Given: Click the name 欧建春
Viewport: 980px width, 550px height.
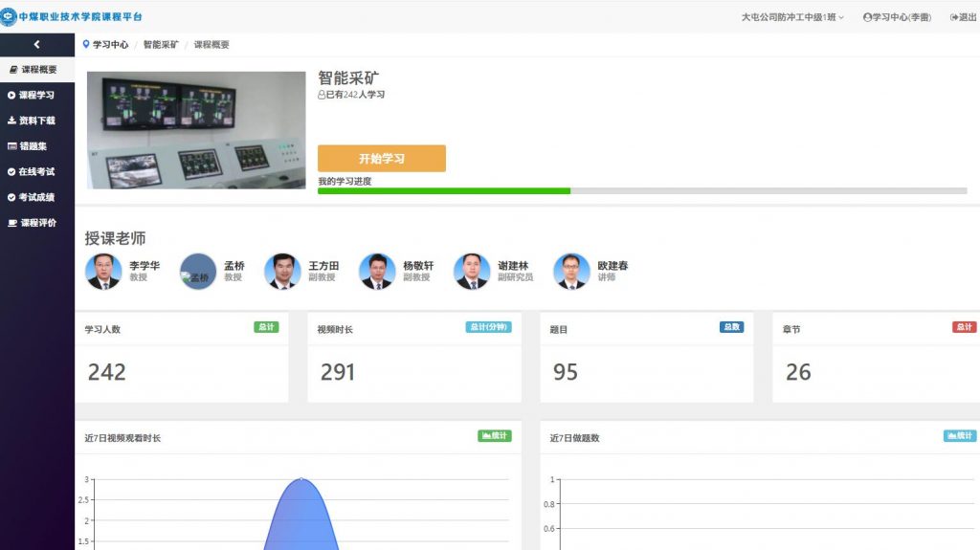Looking at the screenshot, I should [x=612, y=266].
